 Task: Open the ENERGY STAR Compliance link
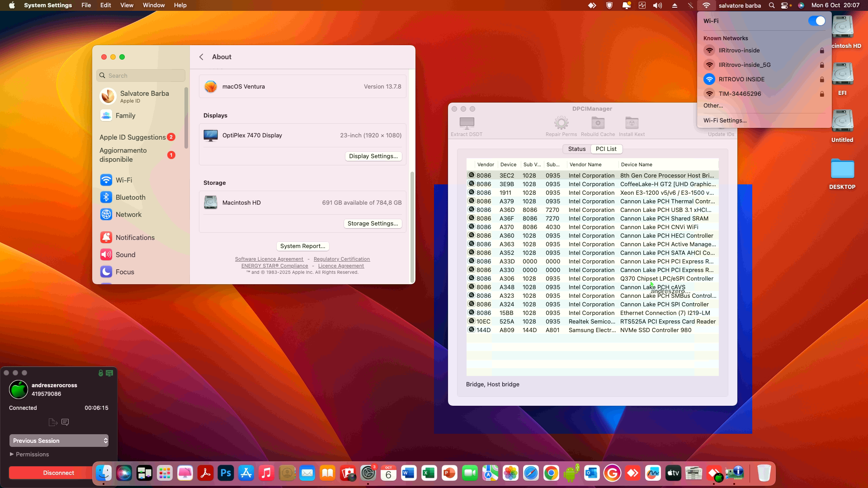tap(275, 266)
